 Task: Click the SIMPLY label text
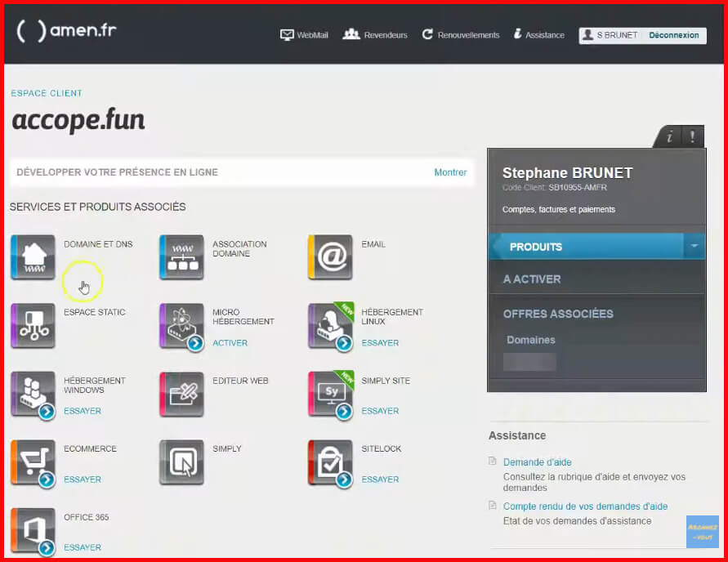click(227, 448)
